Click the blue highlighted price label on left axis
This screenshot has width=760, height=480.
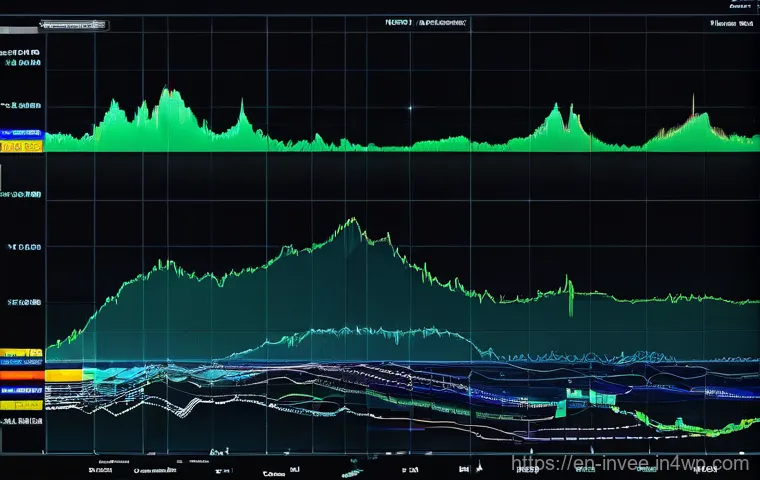click(20, 132)
